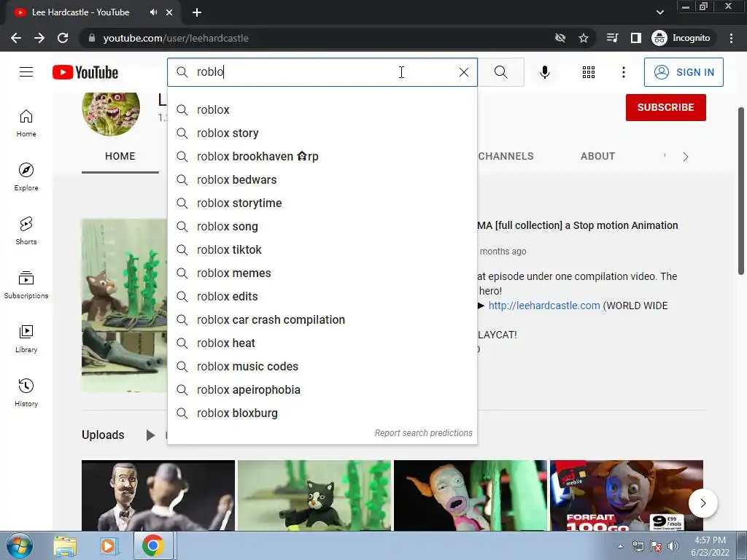This screenshot has width=747, height=560.
Task: Click the Uploads section heading
Action: pos(103,435)
